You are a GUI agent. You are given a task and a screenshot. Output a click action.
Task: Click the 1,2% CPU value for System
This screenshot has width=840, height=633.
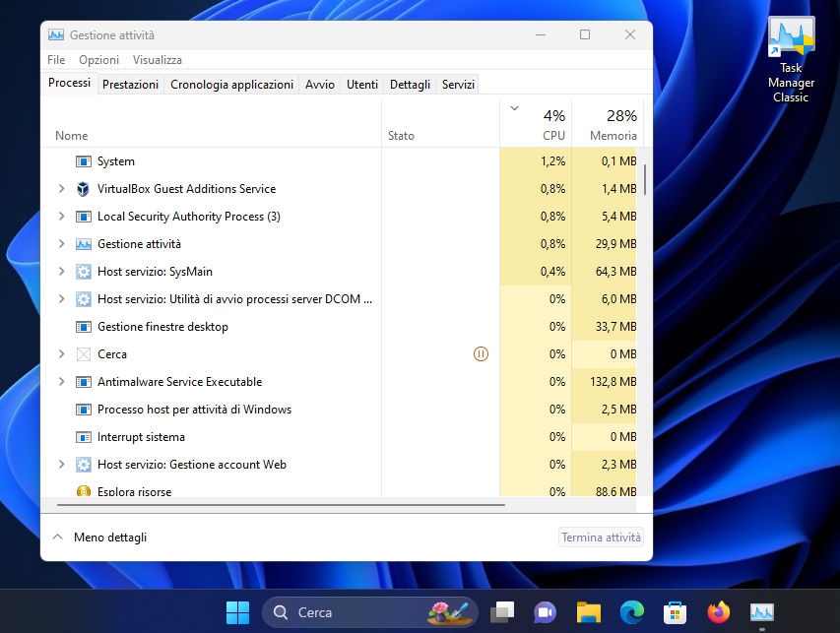[552, 161]
